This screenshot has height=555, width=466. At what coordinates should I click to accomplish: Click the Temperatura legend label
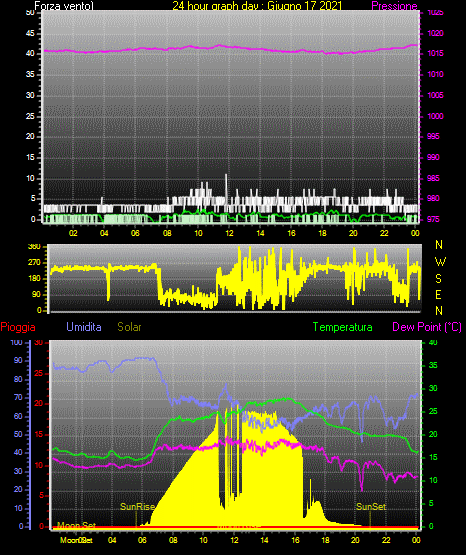point(343,327)
